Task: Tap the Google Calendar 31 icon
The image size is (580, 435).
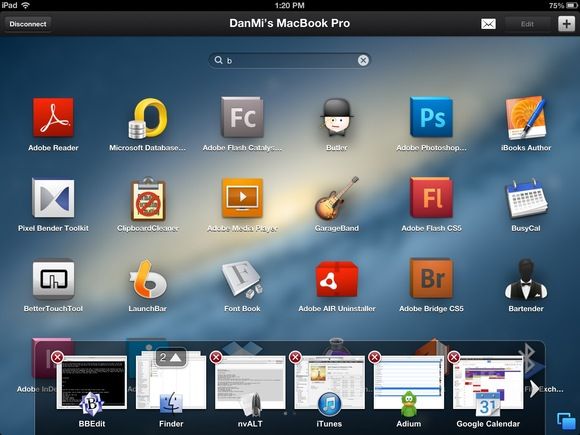Action: tap(488, 404)
